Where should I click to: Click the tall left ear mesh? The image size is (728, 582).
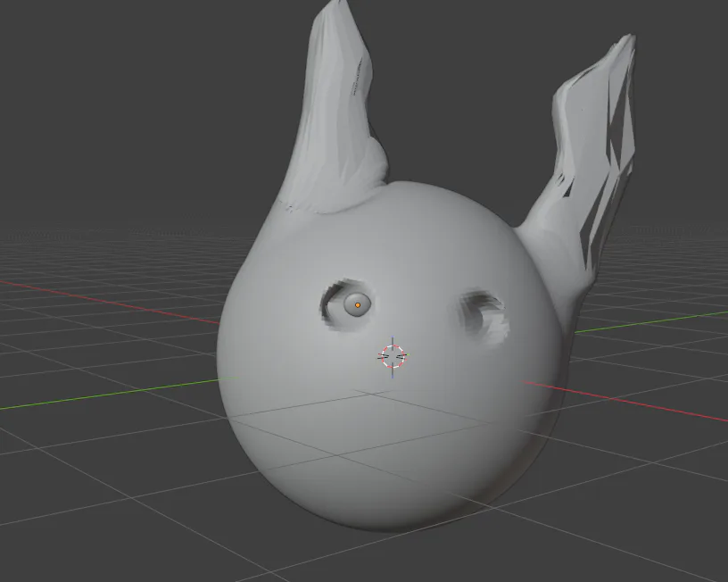point(336,112)
